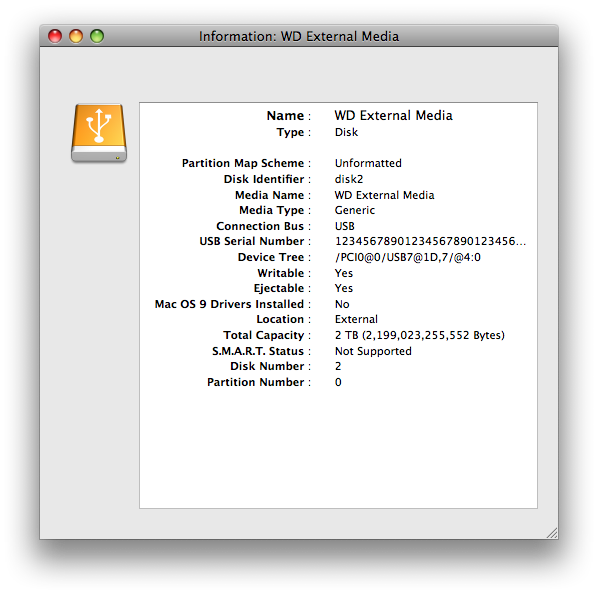
Task: Select the truncated USB serial number value
Action: click(x=430, y=241)
